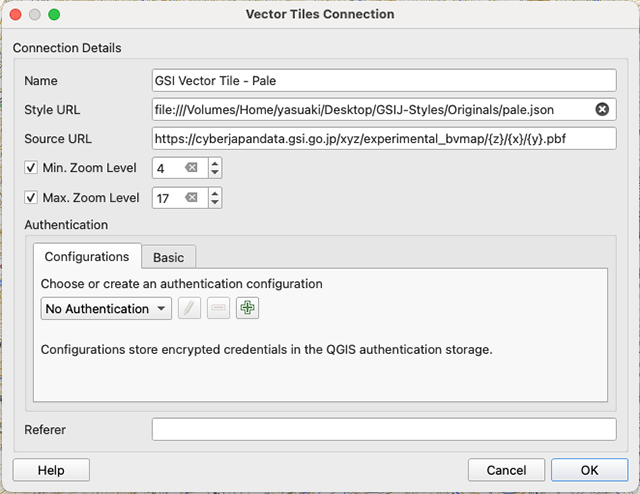Click the green plus icon to add authentication configuration

(x=247, y=308)
